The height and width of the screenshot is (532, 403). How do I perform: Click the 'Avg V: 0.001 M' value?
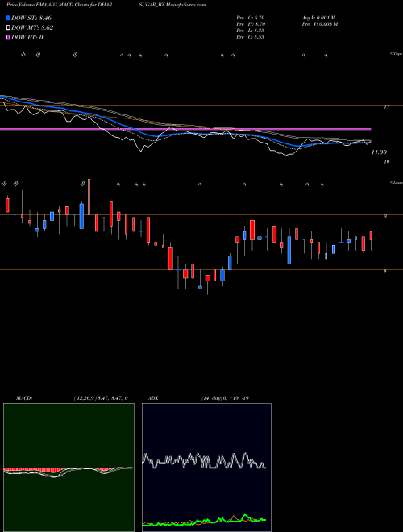(318, 17)
